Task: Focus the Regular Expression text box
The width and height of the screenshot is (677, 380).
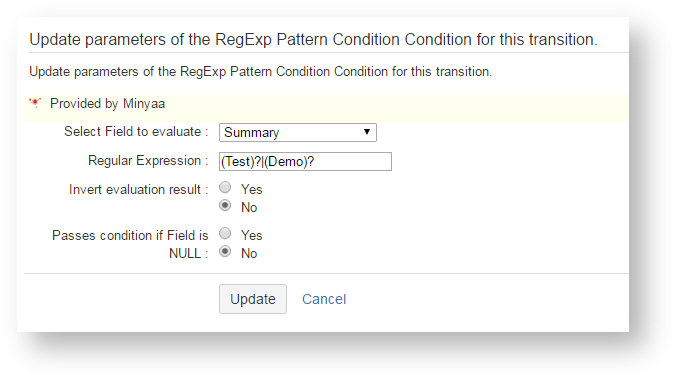Action: click(x=305, y=162)
